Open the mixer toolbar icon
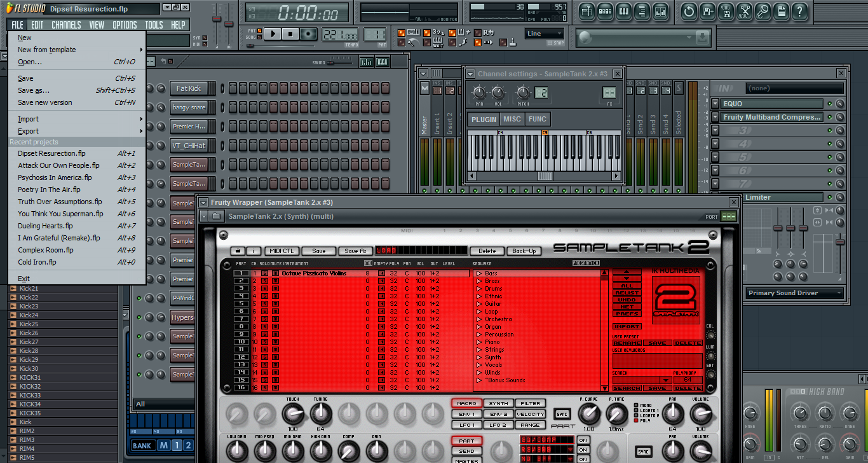The height and width of the screenshot is (463, 868). (x=661, y=11)
